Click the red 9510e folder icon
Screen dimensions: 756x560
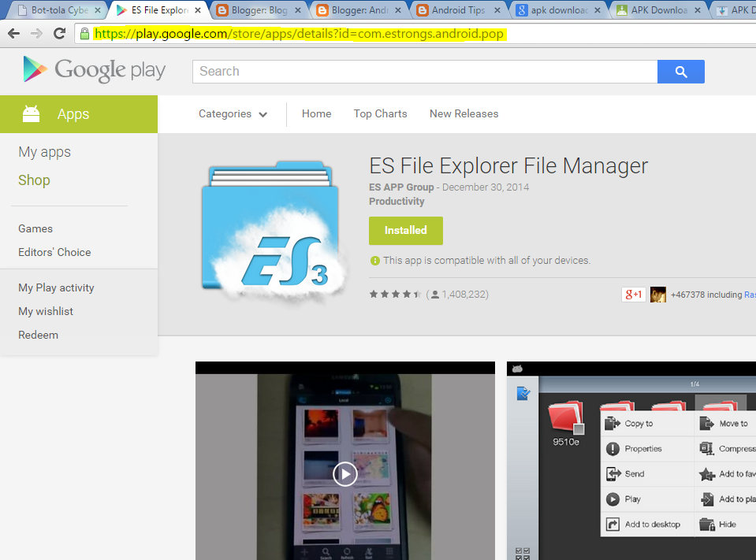(x=566, y=417)
